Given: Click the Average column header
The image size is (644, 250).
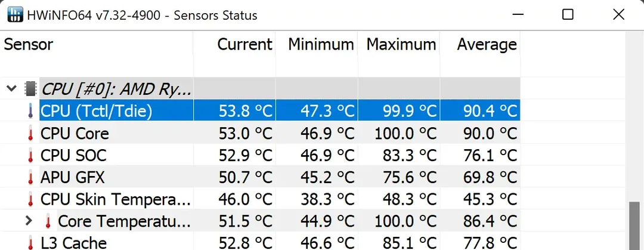Looking at the screenshot, I should click(487, 45).
